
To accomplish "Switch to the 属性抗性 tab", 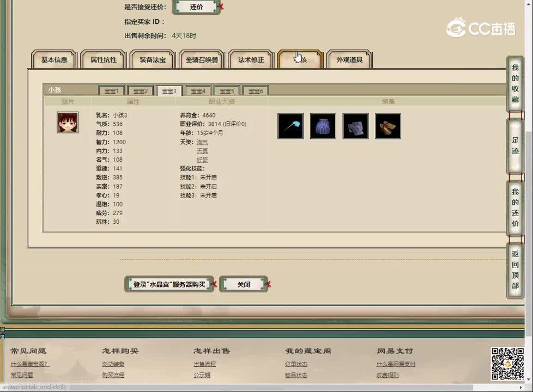I will 104,60.
